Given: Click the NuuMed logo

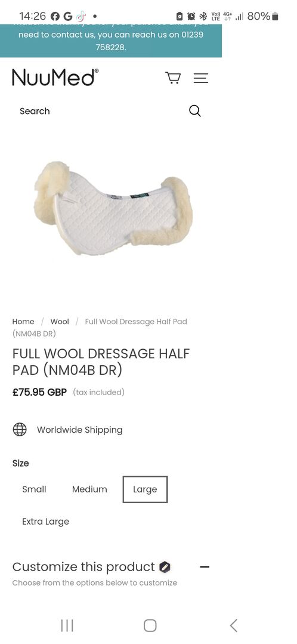Looking at the screenshot, I should pyautogui.click(x=55, y=77).
